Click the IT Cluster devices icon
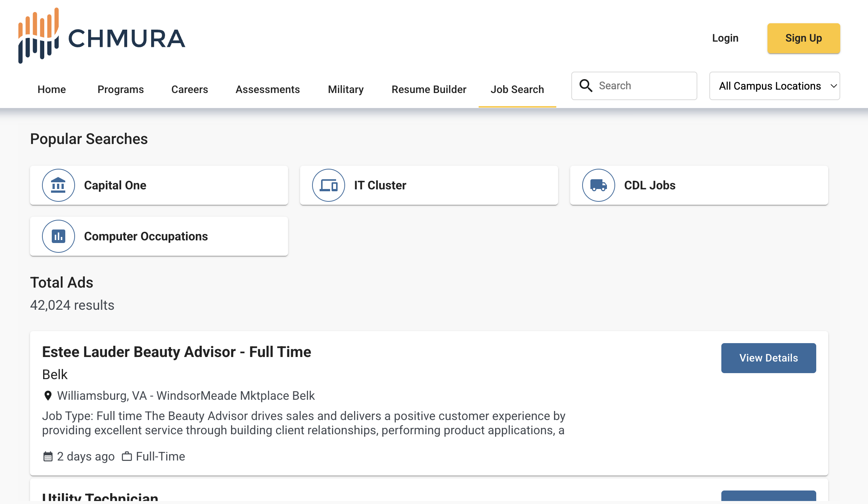This screenshot has width=868, height=504. (x=328, y=185)
